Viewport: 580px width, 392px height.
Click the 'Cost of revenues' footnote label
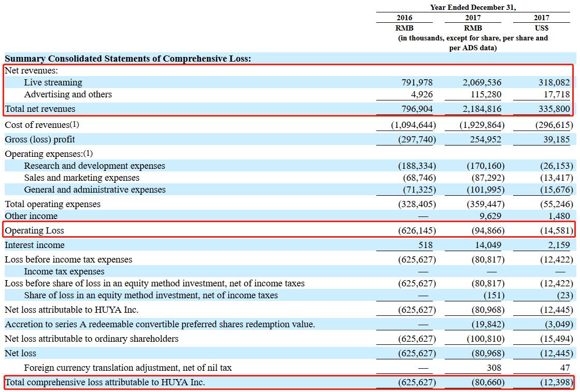pos(42,125)
